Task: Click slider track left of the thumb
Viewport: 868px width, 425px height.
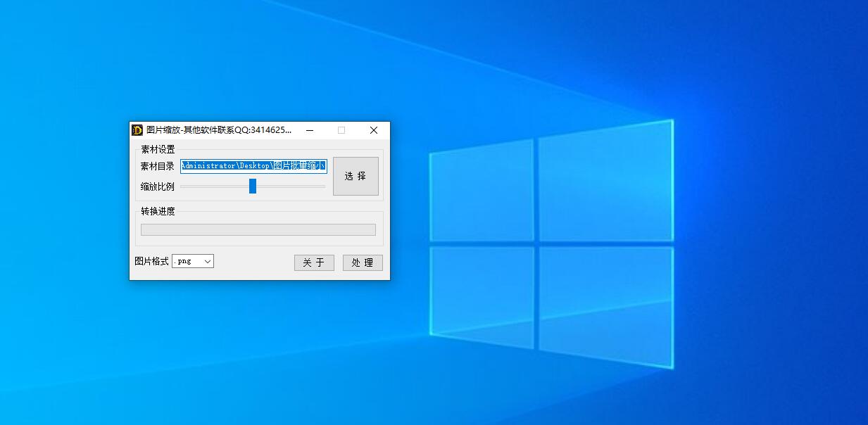Action: [x=211, y=186]
